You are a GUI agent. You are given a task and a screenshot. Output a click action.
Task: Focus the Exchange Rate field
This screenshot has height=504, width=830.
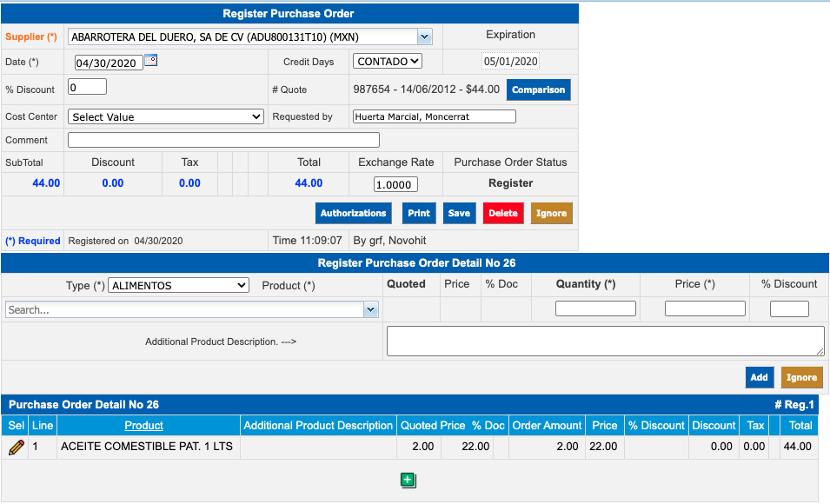395,184
